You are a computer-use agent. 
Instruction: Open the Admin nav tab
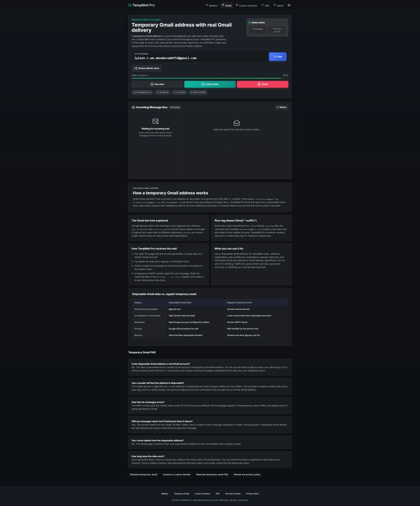pos(278,6)
